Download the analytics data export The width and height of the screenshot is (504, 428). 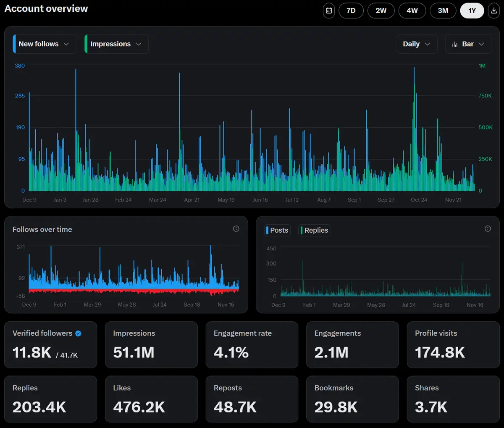pyautogui.click(x=493, y=11)
